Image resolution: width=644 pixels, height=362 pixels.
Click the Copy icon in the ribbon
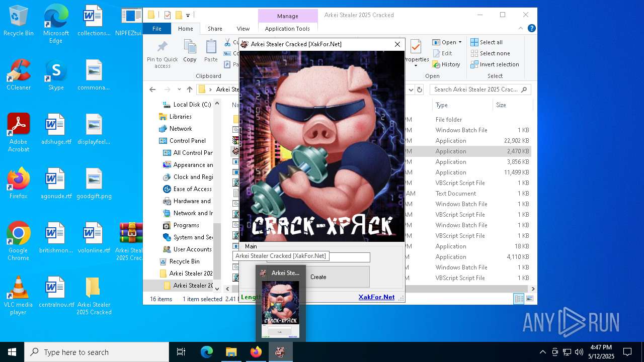click(190, 51)
